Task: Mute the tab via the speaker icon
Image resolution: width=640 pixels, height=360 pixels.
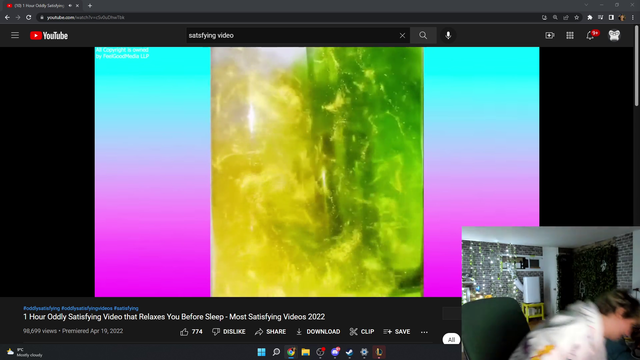Action: coord(70,6)
